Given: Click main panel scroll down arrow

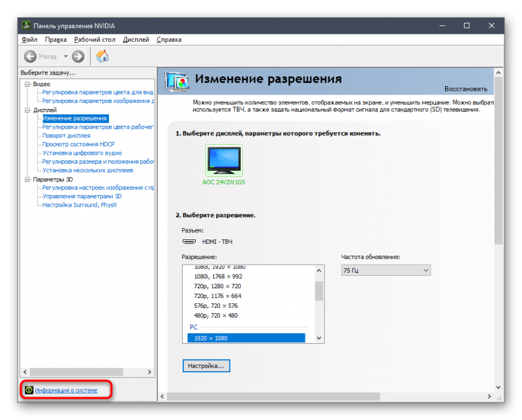Looking at the screenshot, I should [498, 387].
